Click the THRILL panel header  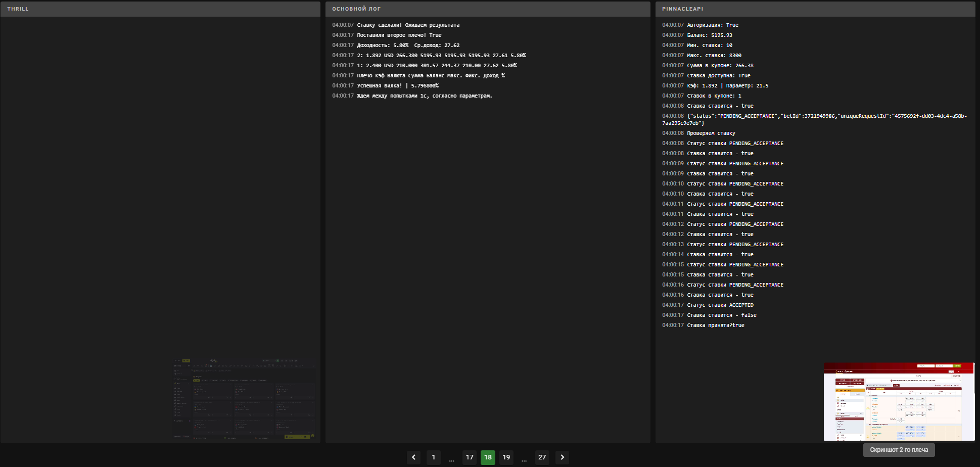coord(160,9)
